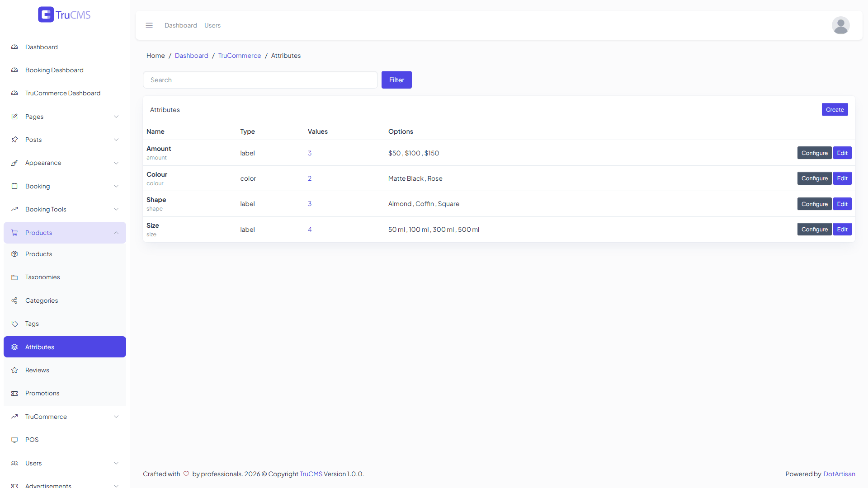Screen dimensions: 868x488
Task: Click the Create attribute button
Action: click(835, 109)
